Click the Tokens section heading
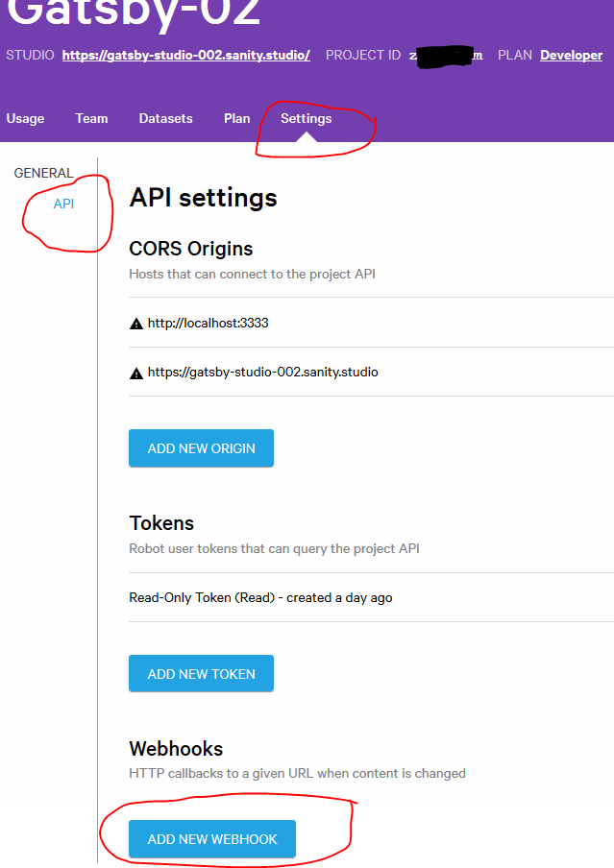614x868 pixels. pyautogui.click(x=161, y=523)
